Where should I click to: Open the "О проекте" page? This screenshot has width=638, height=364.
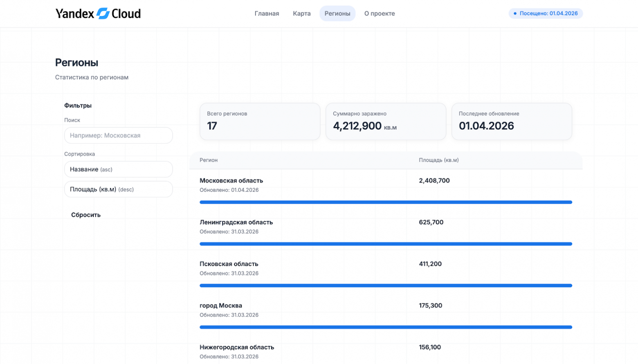[379, 13]
